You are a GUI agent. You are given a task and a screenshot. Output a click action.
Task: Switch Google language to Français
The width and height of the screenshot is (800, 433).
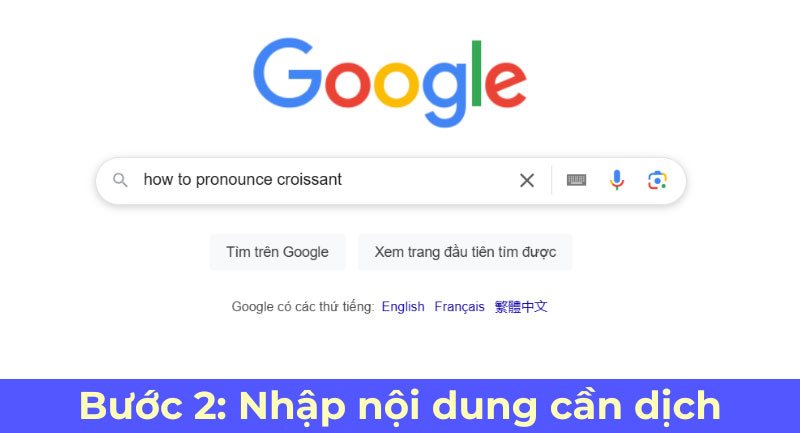click(x=459, y=307)
